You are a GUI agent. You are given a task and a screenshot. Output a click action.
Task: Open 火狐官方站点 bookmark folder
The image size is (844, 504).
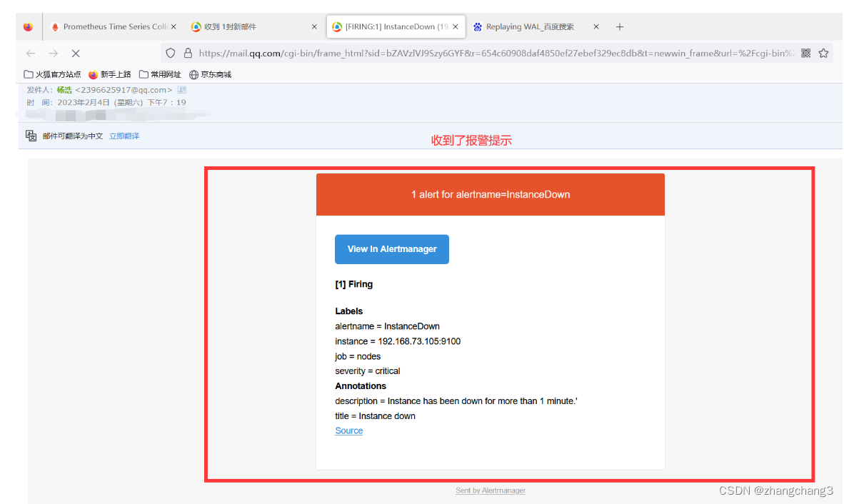52,75
